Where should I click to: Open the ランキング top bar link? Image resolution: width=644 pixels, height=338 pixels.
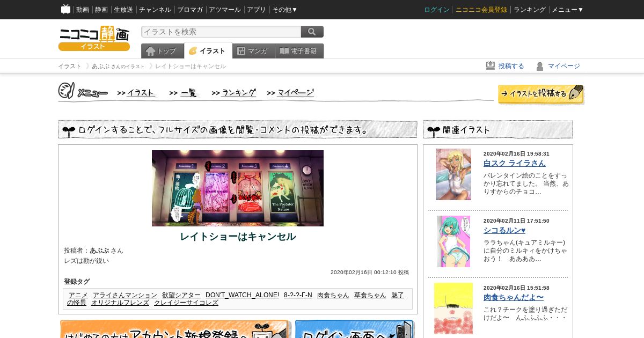pyautogui.click(x=530, y=10)
